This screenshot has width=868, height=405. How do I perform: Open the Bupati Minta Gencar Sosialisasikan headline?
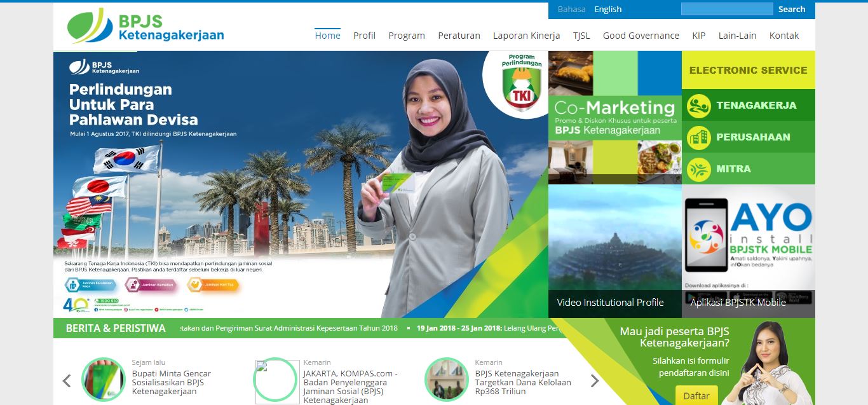(172, 383)
